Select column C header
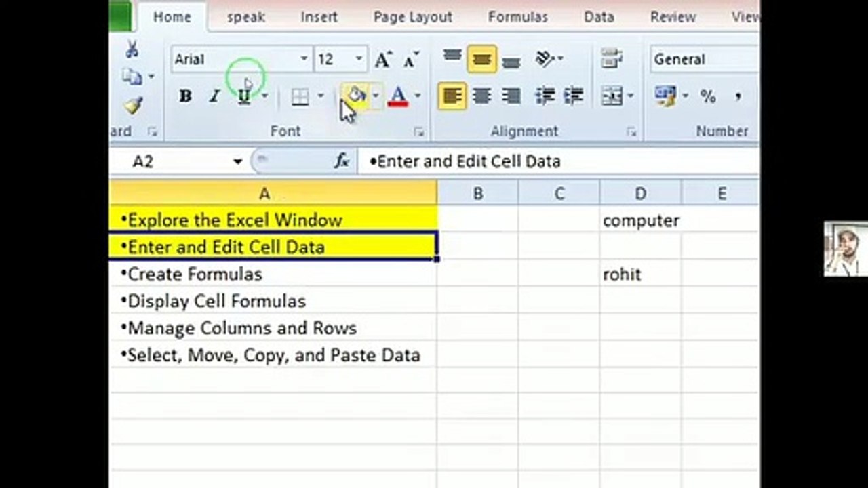Image resolution: width=868 pixels, height=488 pixels. 559,193
